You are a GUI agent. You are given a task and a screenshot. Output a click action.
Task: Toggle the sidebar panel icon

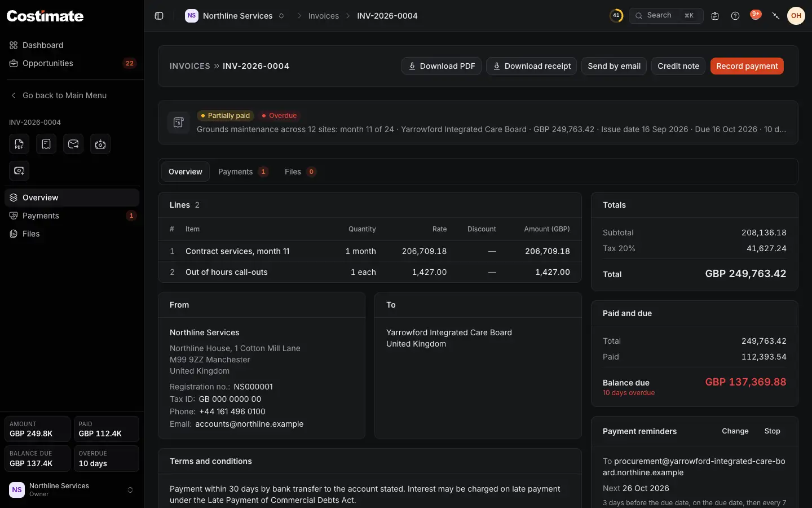pos(159,16)
